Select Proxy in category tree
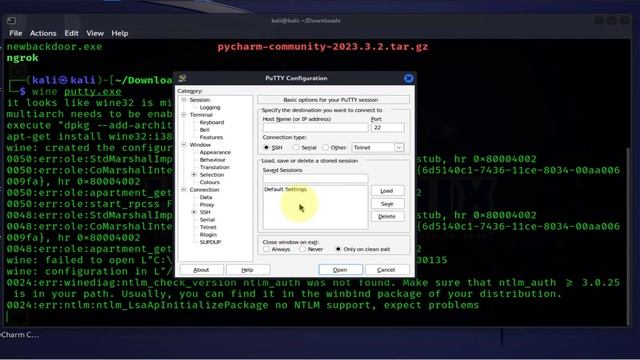This screenshot has width=640, height=360. pyautogui.click(x=207, y=204)
